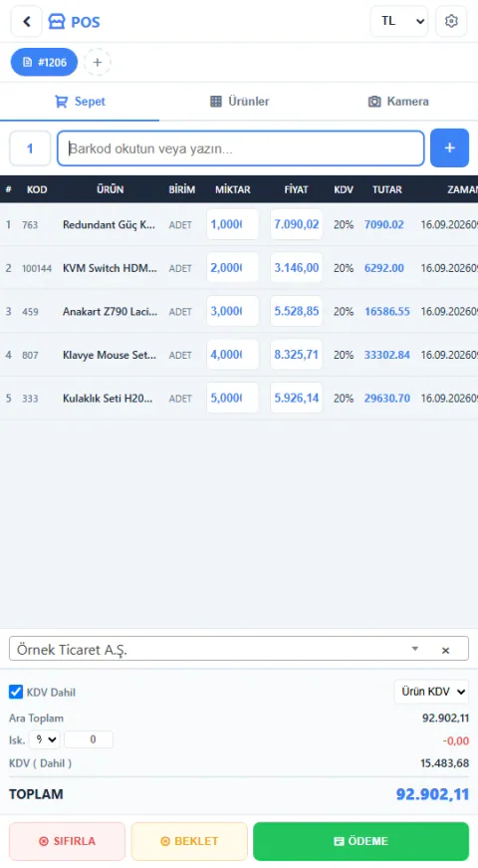Expand the customer selection dropdown arrow

pos(415,649)
